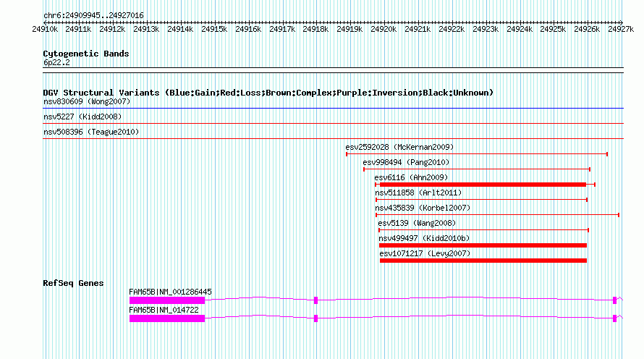Click the esv1071217 (Levy2007) label
This screenshot has height=359, width=644.
point(424,253)
